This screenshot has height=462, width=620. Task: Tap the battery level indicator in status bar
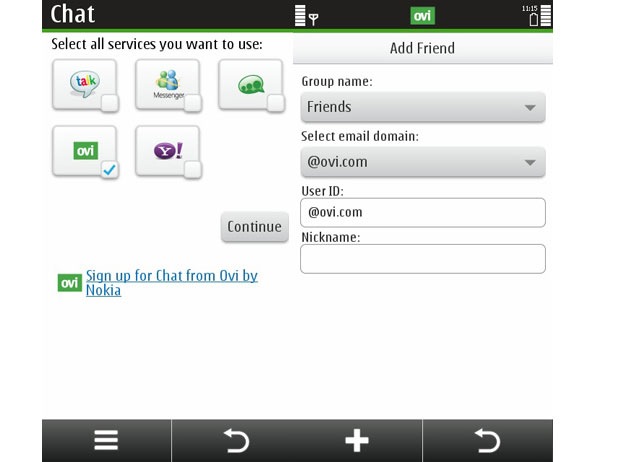click(x=546, y=16)
